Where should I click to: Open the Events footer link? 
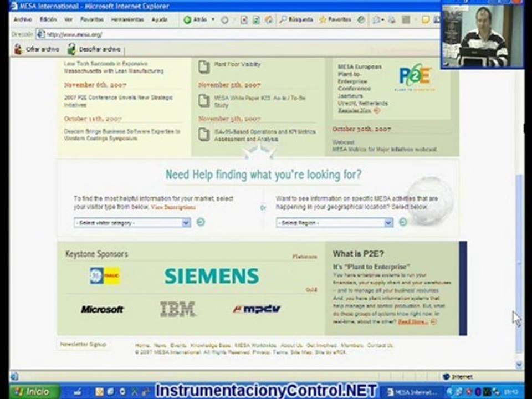click(x=178, y=345)
